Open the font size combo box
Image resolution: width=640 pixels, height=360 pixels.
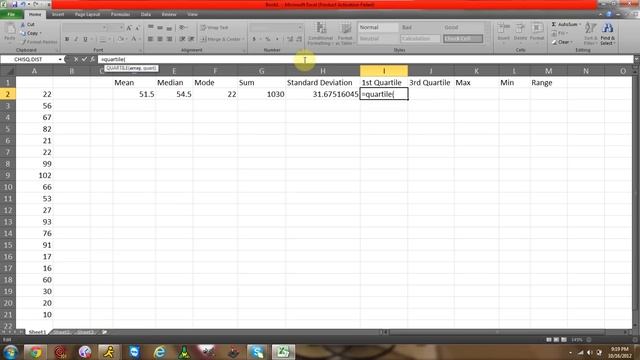pos(116,28)
